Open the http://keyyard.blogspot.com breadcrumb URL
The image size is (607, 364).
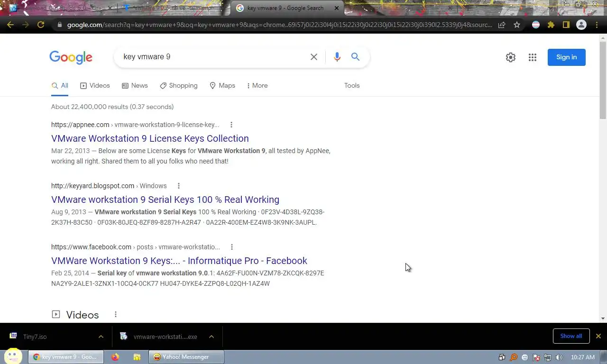click(x=92, y=186)
